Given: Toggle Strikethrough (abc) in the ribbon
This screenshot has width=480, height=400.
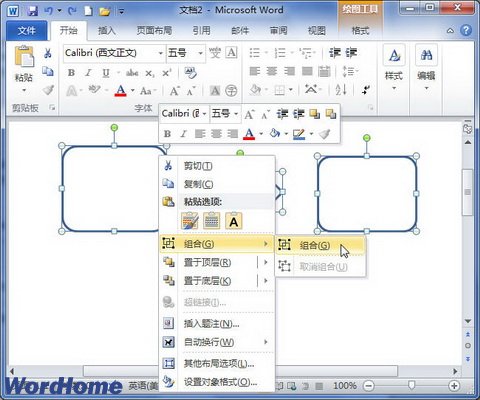Looking at the screenshot, I should [x=132, y=73].
